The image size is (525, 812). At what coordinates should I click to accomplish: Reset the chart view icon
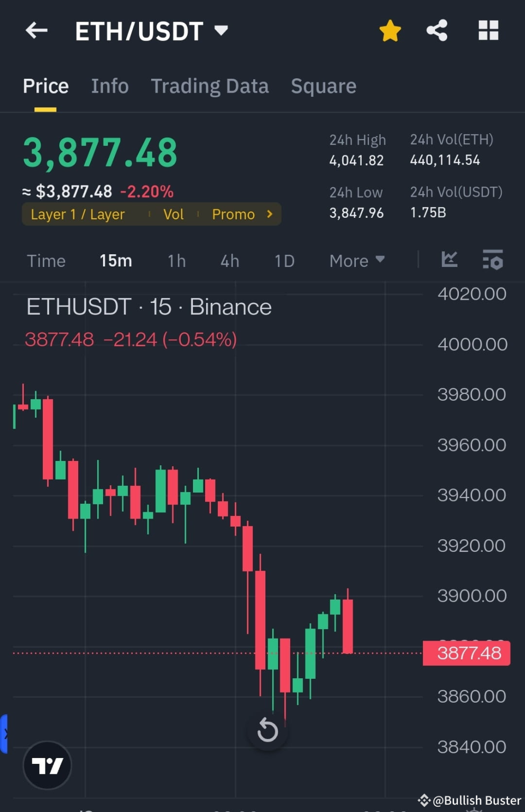click(x=268, y=731)
